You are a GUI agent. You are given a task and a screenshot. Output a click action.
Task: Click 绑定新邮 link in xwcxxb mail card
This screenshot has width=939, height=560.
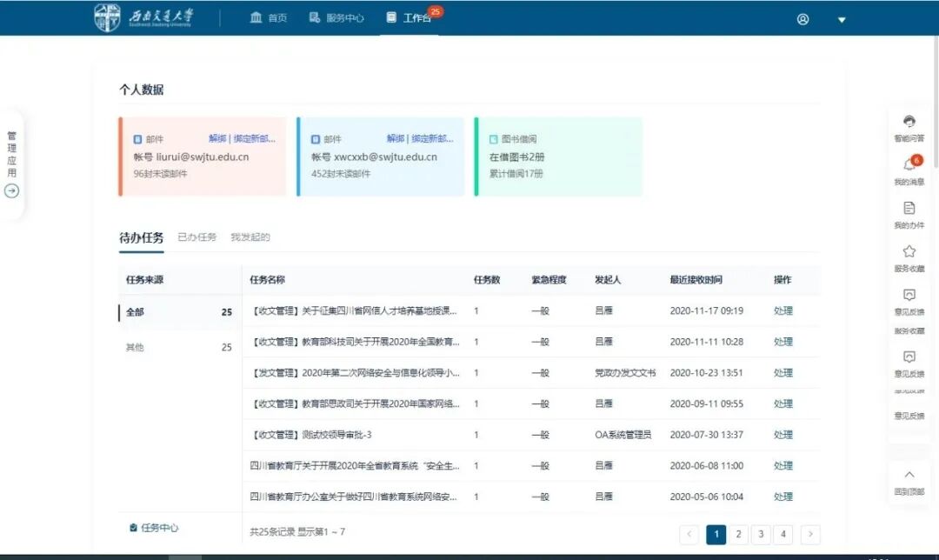tap(432, 138)
